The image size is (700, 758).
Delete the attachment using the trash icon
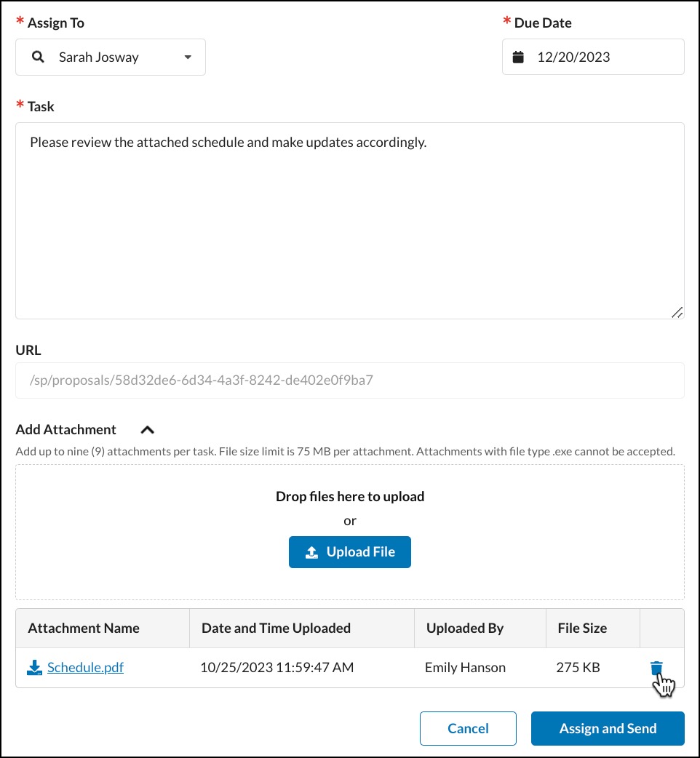coord(656,668)
